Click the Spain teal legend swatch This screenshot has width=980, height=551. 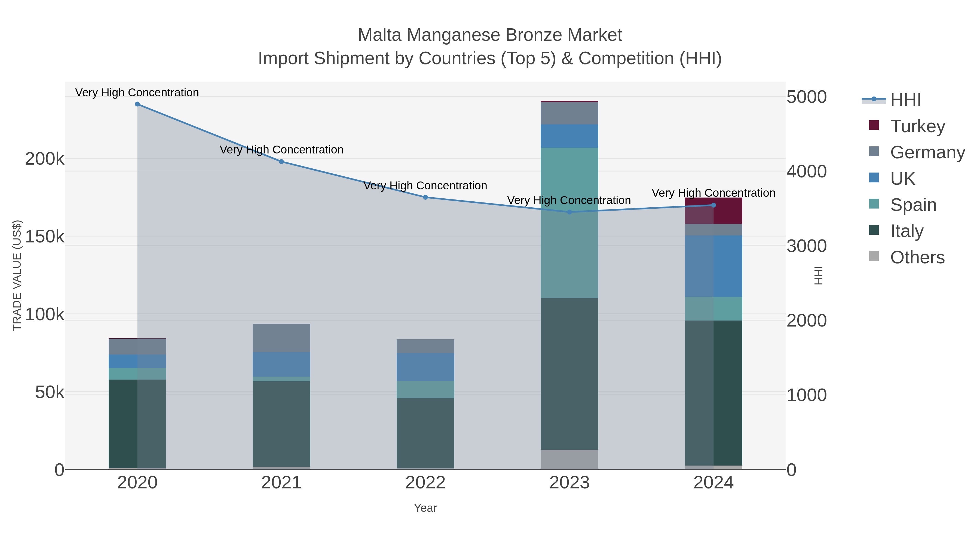[x=874, y=204]
